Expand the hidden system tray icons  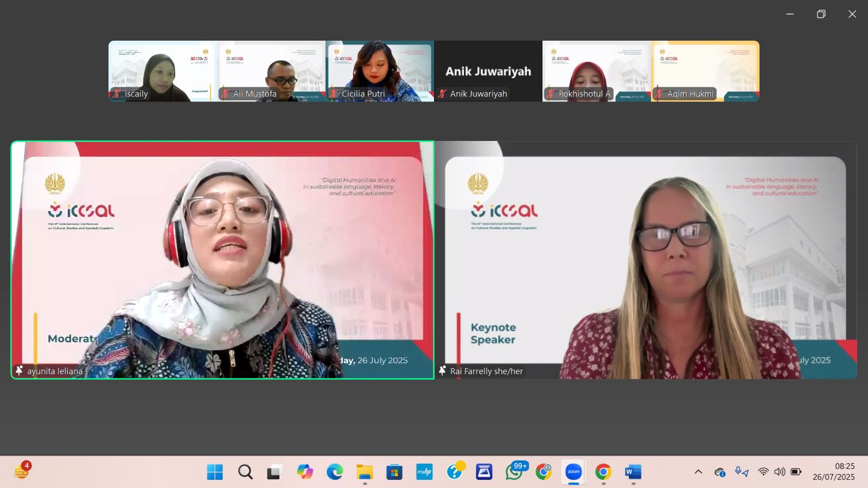click(698, 472)
